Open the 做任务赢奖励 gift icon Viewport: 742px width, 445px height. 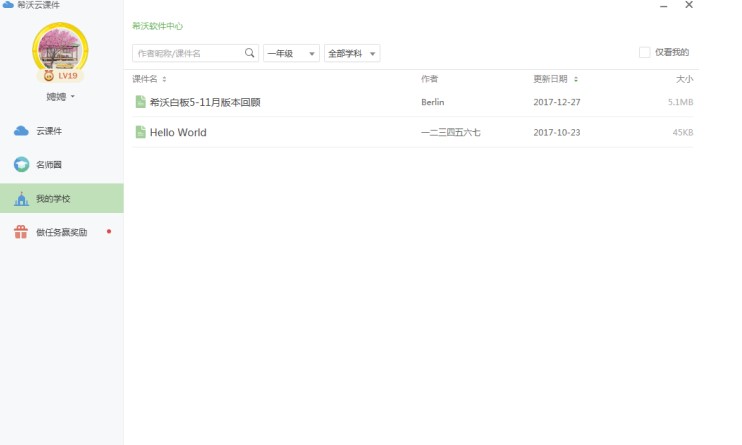21,232
